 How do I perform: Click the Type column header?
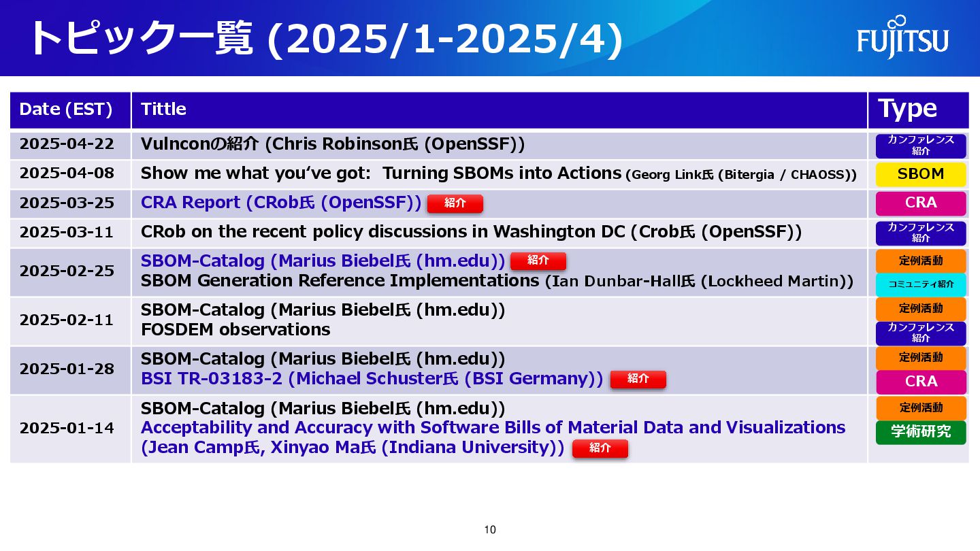point(918,110)
